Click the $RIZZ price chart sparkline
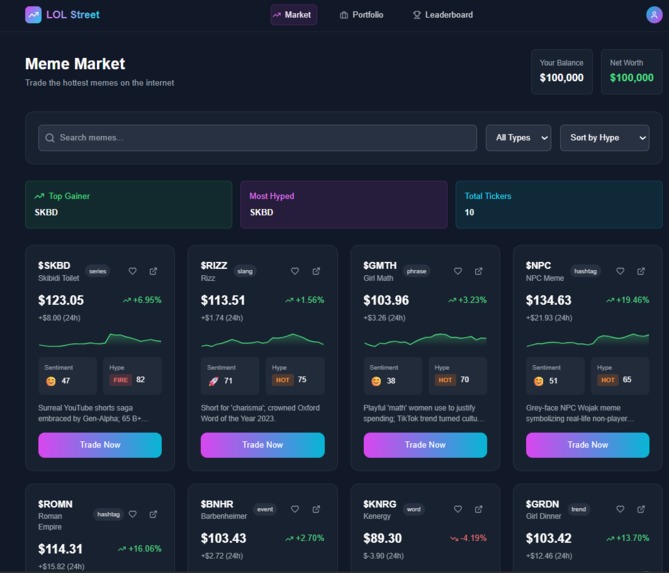The image size is (669, 573). click(262, 340)
